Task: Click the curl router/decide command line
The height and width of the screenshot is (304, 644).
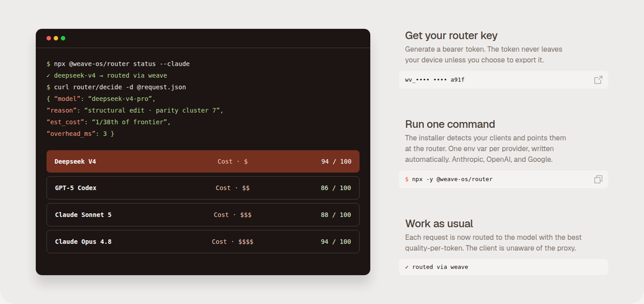Action: 116,87
